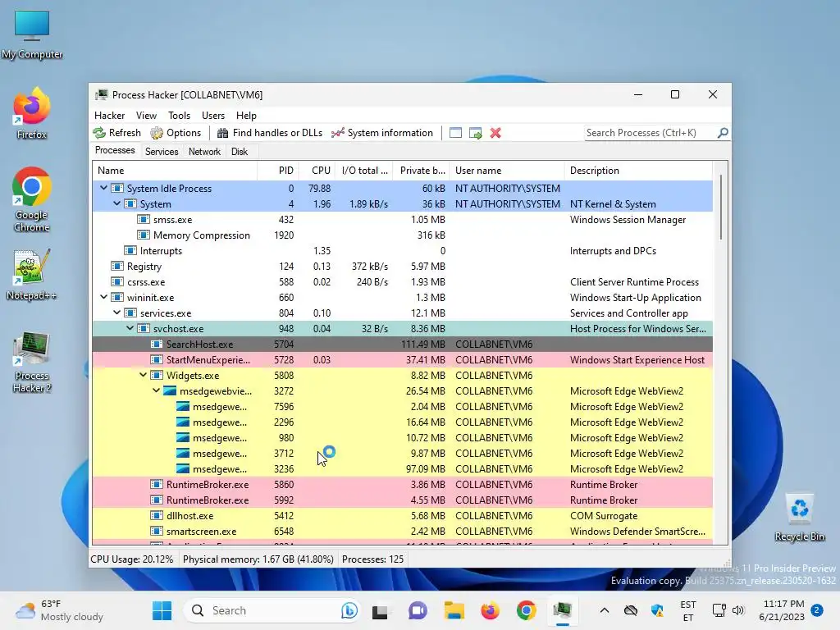Open the weather widget on taskbar

tap(59, 610)
